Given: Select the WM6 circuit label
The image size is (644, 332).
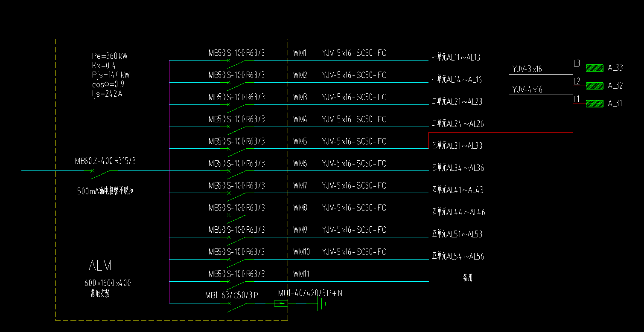Looking at the screenshot, I should 300,164.
